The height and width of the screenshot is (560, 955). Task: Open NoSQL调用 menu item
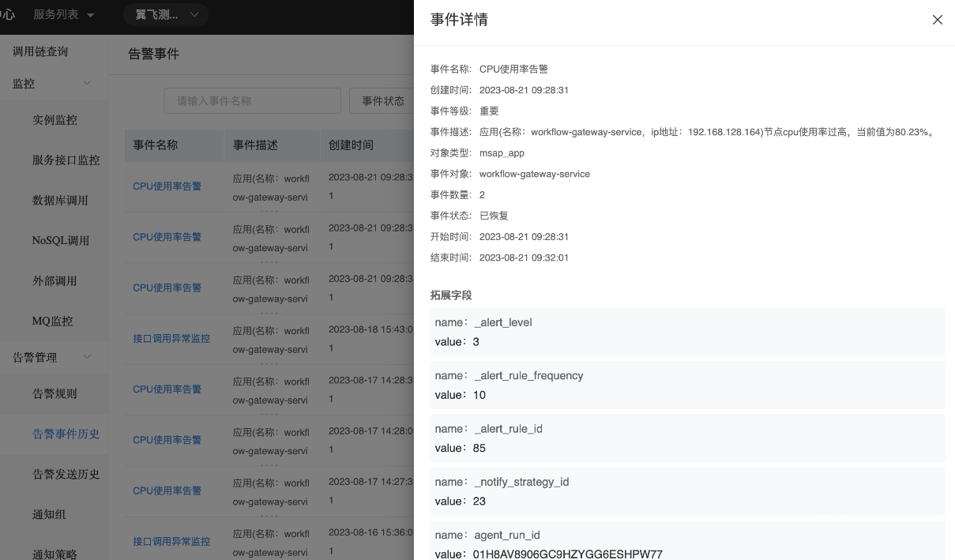[x=61, y=241]
